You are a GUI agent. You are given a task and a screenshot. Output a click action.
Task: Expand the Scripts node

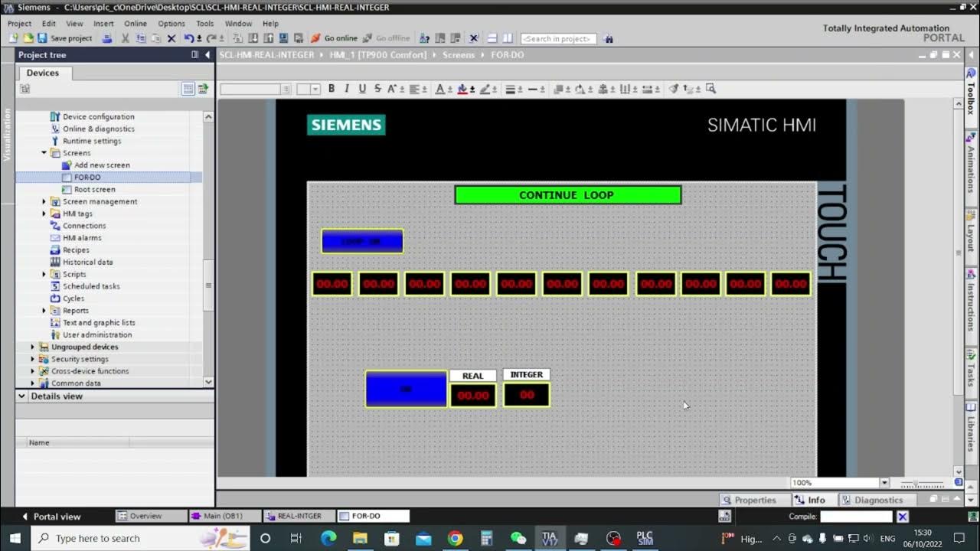44,274
